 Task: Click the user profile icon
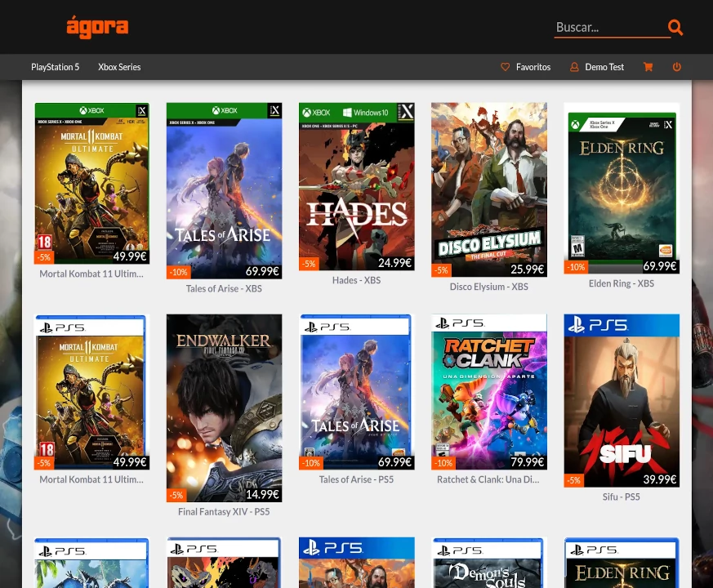[574, 67]
